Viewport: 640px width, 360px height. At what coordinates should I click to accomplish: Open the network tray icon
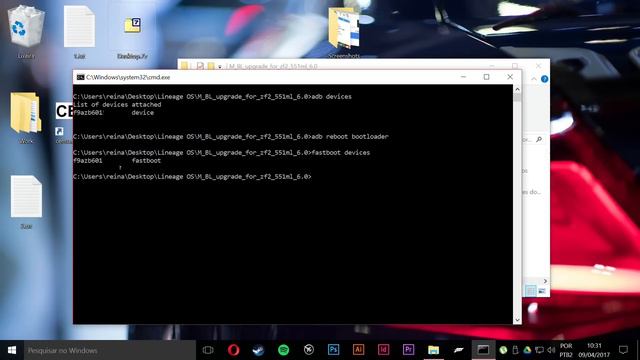pyautogui.click(x=539, y=350)
